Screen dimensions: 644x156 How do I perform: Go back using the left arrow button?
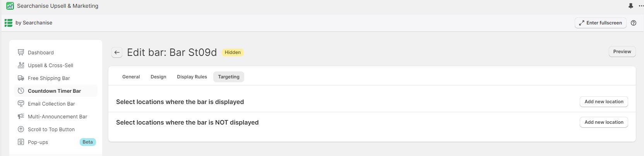[x=117, y=52]
